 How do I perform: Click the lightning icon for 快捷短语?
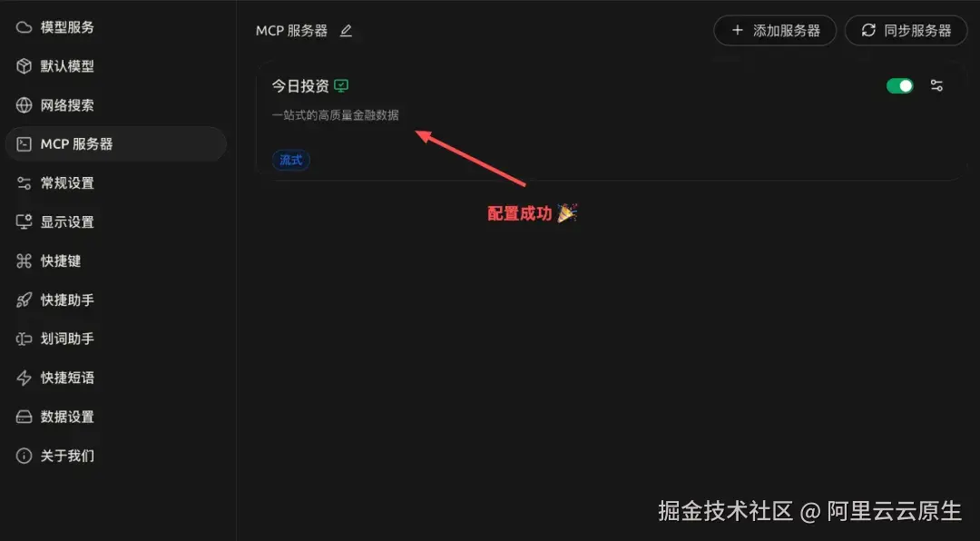[x=24, y=378]
